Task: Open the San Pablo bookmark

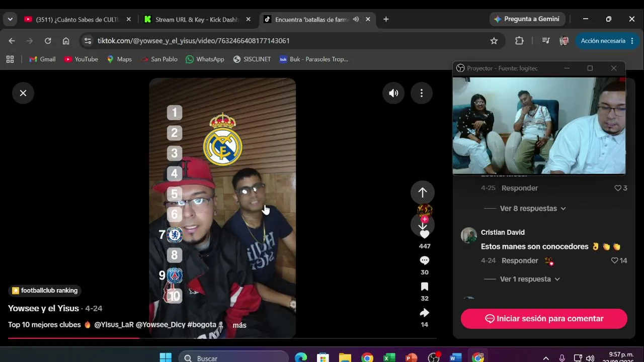Action: click(159, 59)
